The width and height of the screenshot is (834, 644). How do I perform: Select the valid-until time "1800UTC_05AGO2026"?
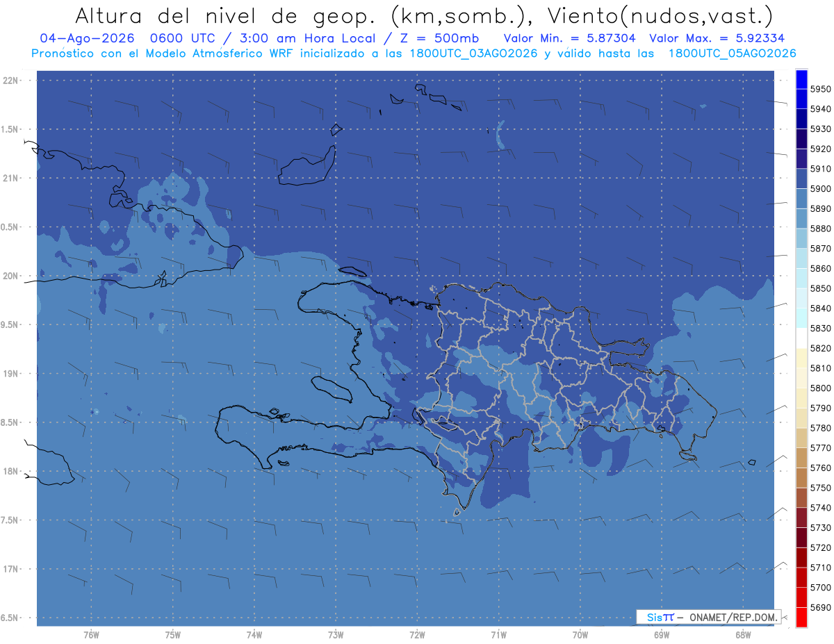[732, 53]
